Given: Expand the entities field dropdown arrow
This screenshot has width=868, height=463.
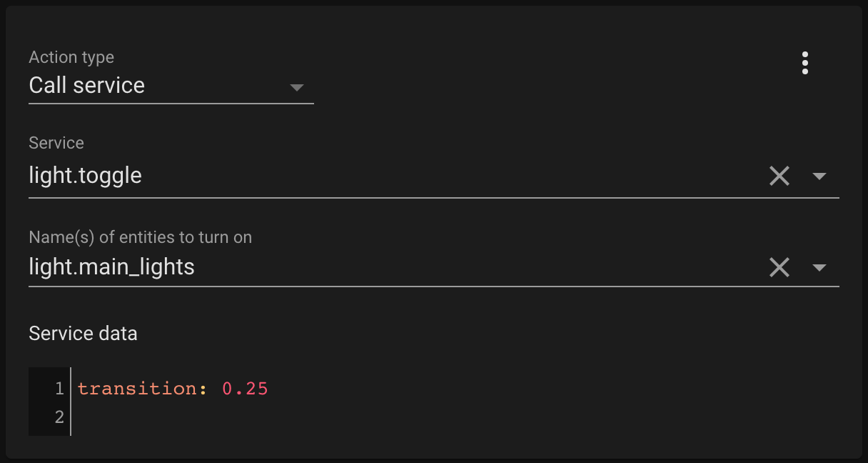Looking at the screenshot, I should [x=821, y=268].
